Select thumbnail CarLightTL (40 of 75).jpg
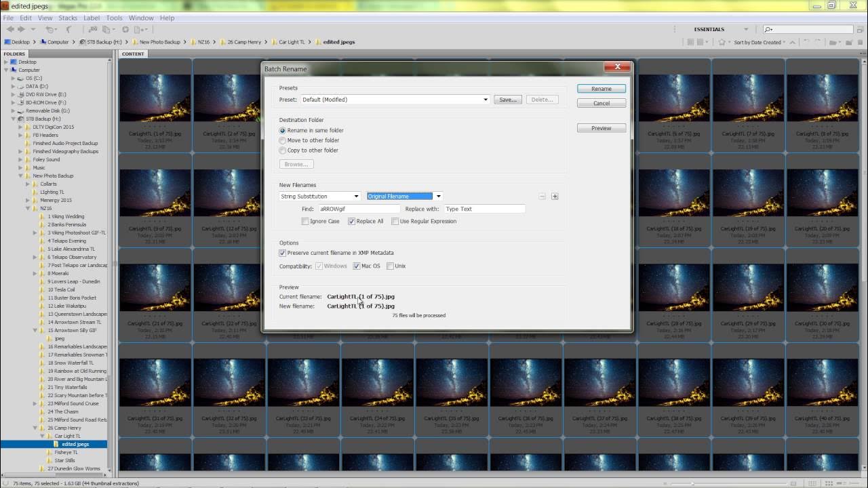This screenshot has height=488, width=868. [823, 382]
